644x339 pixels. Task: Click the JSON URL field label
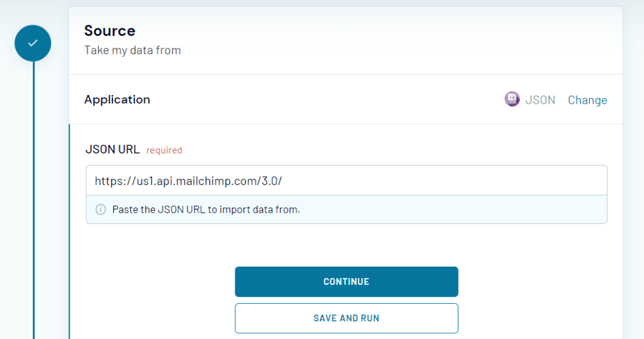[x=112, y=150]
